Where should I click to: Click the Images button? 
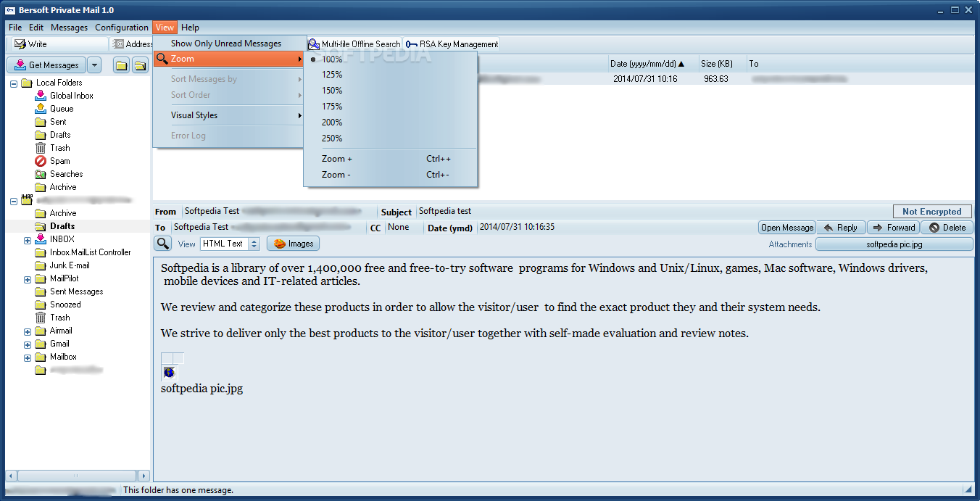(294, 244)
